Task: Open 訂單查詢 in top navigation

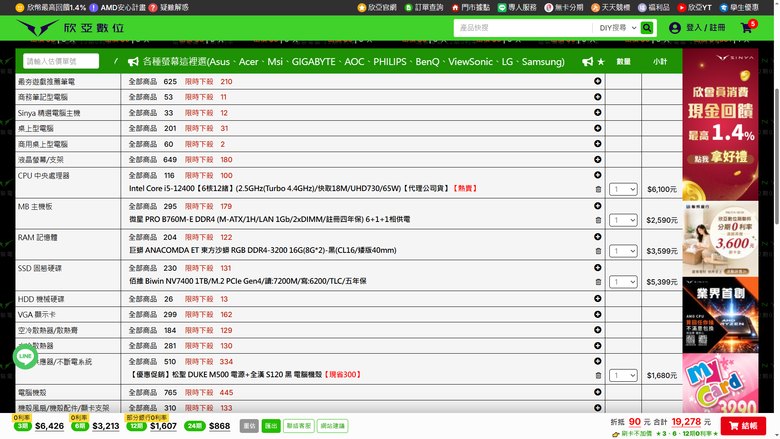Action: 424,7
